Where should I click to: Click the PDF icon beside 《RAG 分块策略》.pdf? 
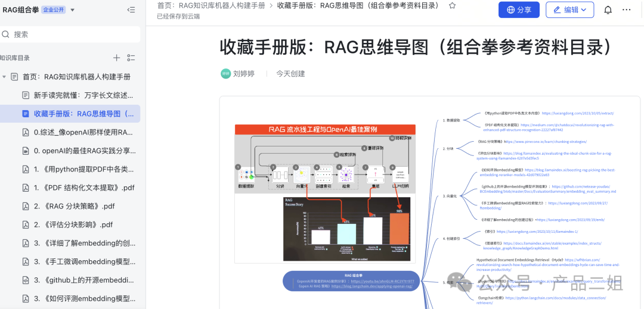[x=26, y=206]
